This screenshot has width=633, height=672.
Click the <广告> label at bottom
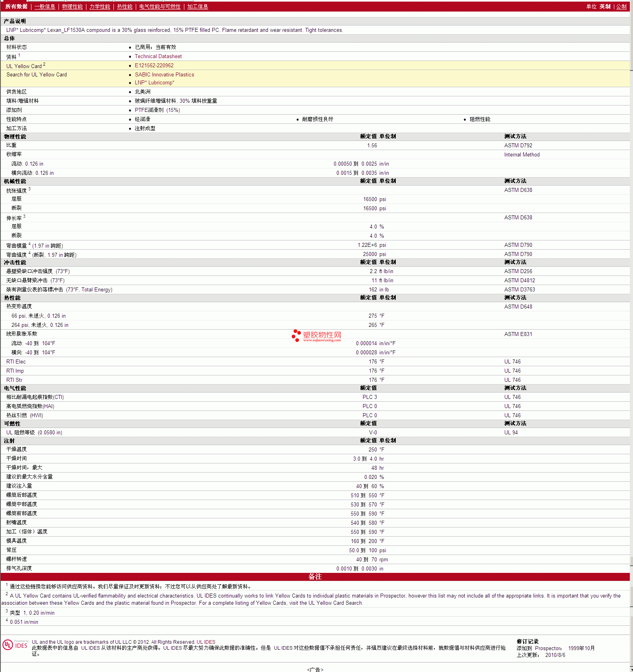click(x=315, y=670)
